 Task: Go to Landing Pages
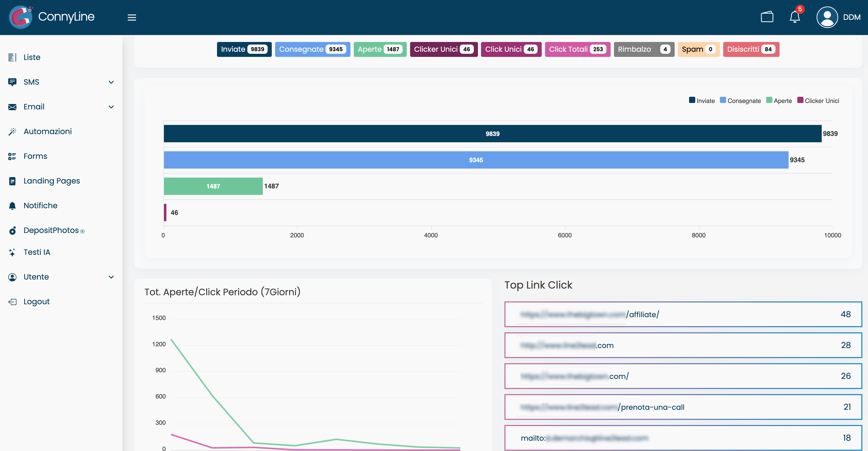click(52, 180)
